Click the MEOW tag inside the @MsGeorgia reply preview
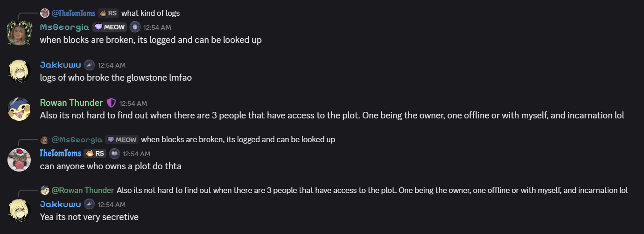 click(x=122, y=139)
